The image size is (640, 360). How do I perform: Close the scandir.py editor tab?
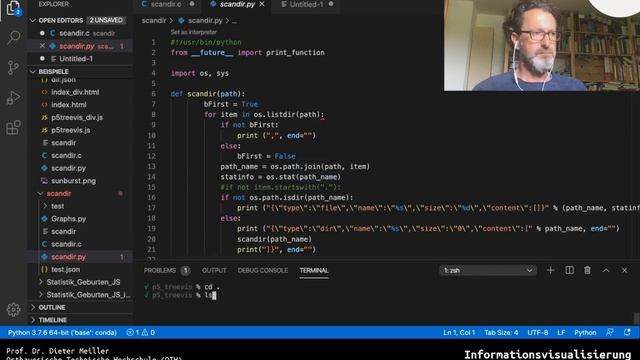click(x=262, y=4)
